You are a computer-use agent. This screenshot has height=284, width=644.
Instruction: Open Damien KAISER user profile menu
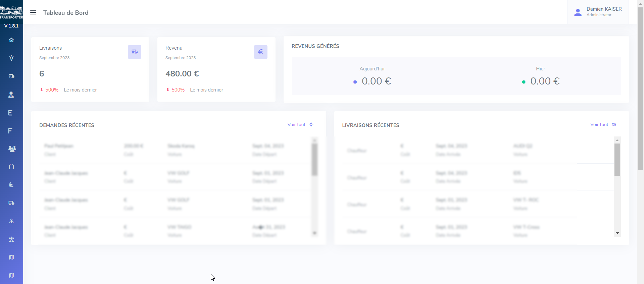(x=598, y=12)
